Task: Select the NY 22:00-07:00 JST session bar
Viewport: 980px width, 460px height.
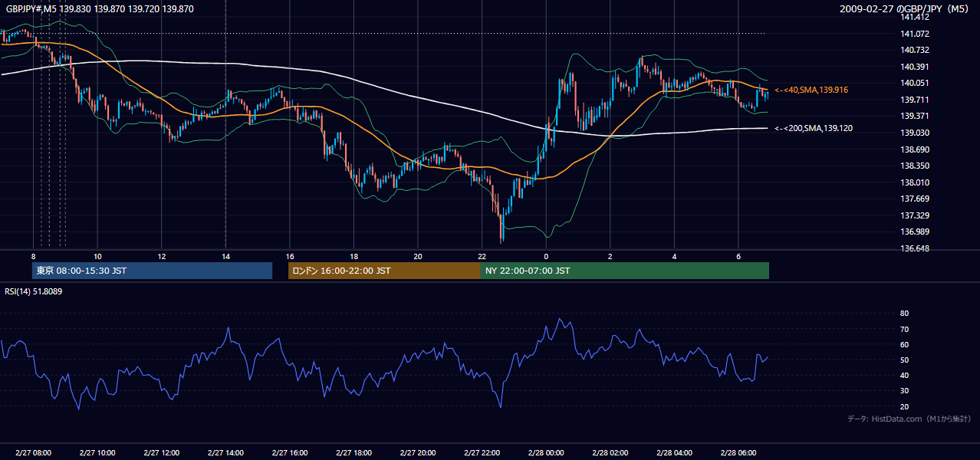Action: pos(625,271)
